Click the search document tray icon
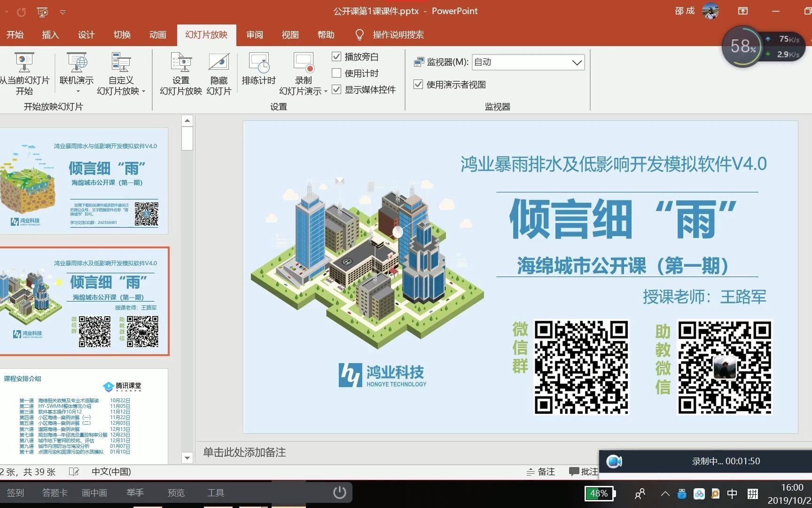Viewport: 812px width, 508px height. coord(715,494)
